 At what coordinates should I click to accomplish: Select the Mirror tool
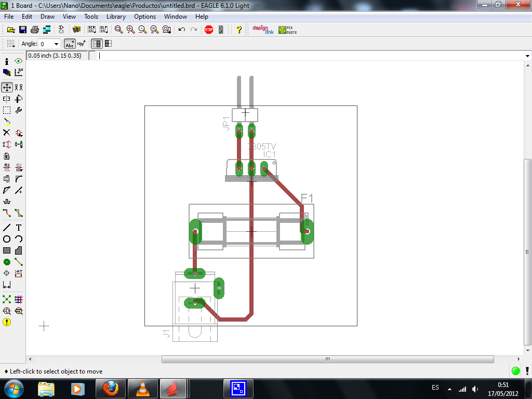(7, 99)
